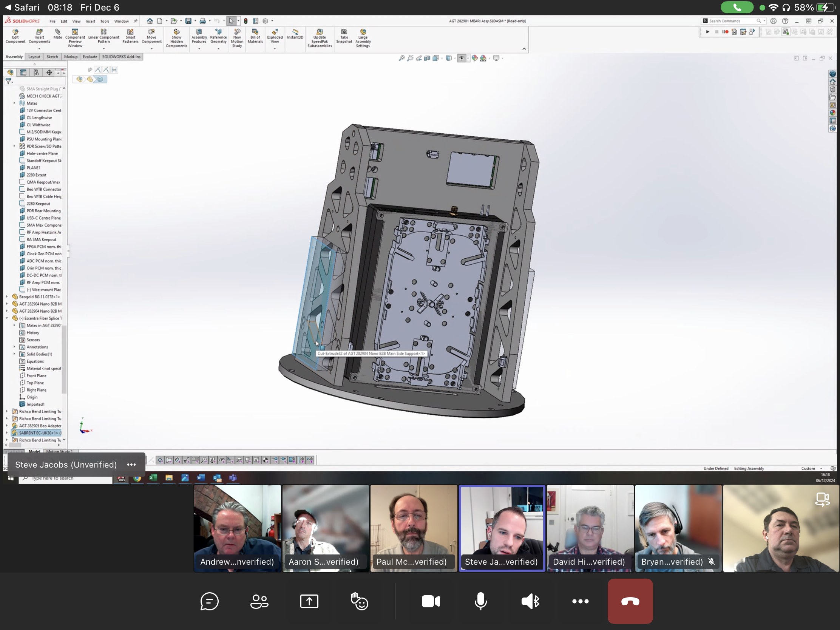The width and height of the screenshot is (840, 630).
Task: Expand the Solid Bodies(1) folder
Action: pos(14,354)
